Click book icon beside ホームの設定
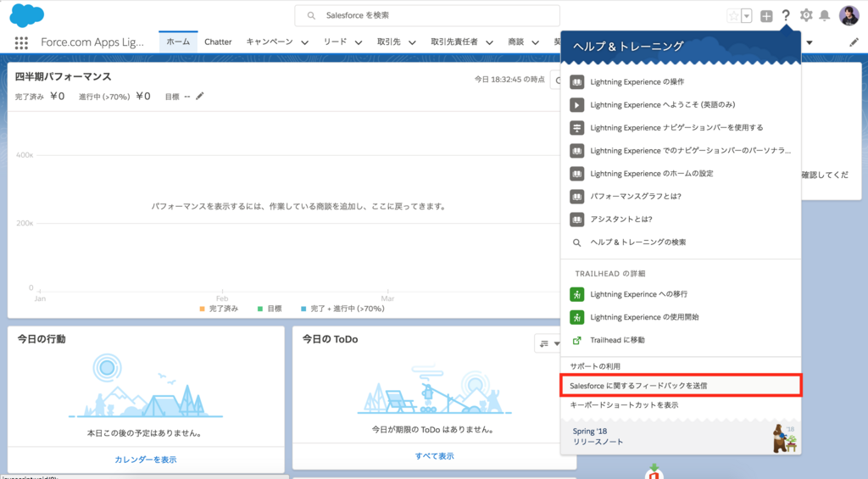The image size is (868, 479). pyautogui.click(x=576, y=174)
